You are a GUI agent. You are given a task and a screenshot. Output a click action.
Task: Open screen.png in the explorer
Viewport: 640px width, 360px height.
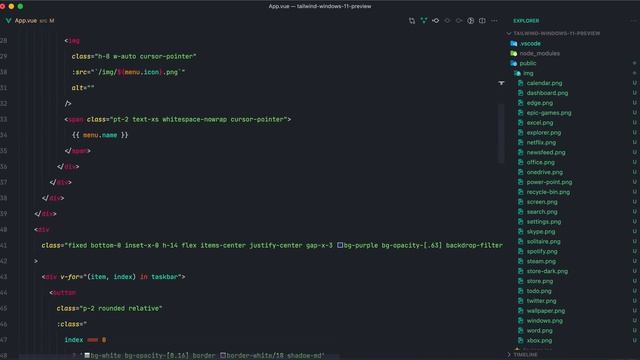pyautogui.click(x=542, y=202)
